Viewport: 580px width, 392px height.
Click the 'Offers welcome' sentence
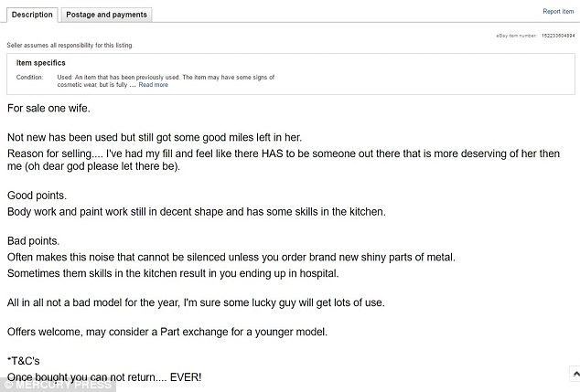click(x=167, y=332)
